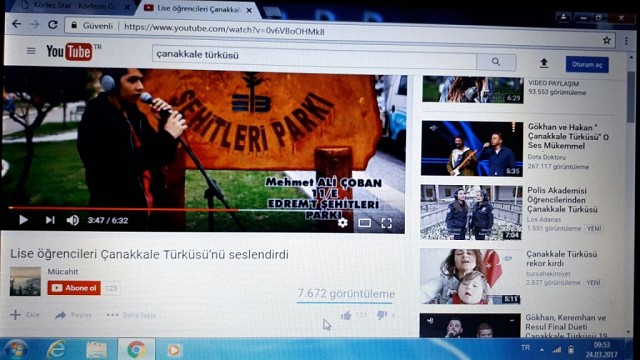Like the video with thumbs up
Image resolution: width=640 pixels, height=360 pixels.
(346, 315)
